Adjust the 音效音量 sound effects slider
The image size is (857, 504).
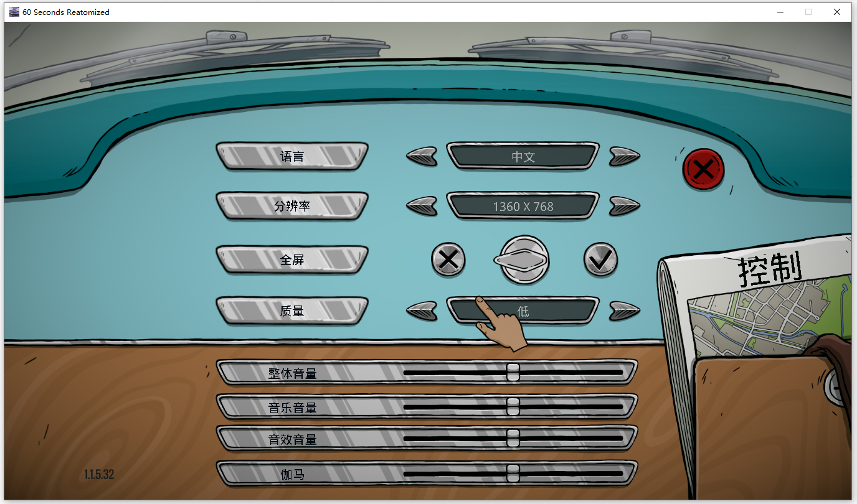pyautogui.click(x=513, y=438)
